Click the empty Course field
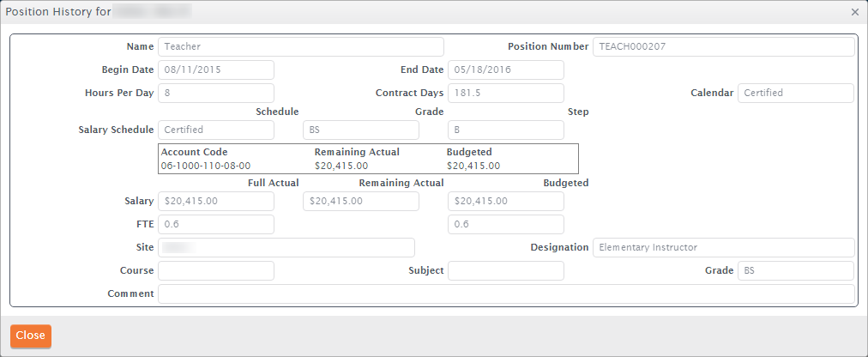 point(215,270)
